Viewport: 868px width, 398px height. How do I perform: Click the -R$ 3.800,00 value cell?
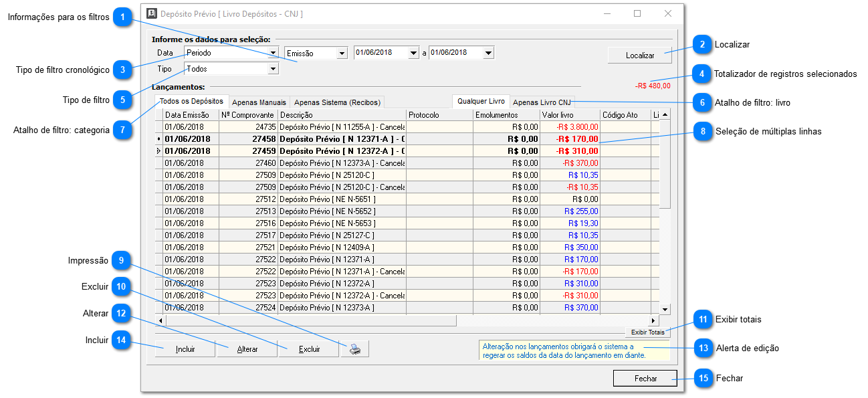[570, 126]
